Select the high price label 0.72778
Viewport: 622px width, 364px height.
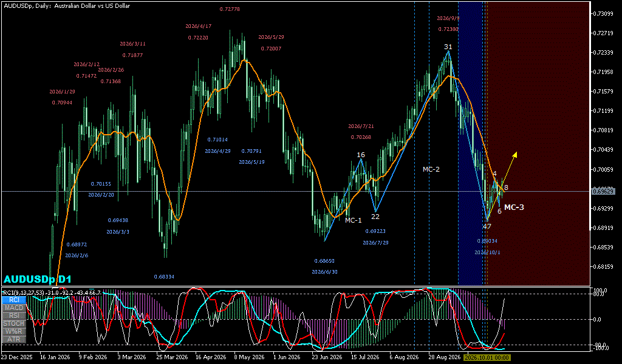click(230, 9)
